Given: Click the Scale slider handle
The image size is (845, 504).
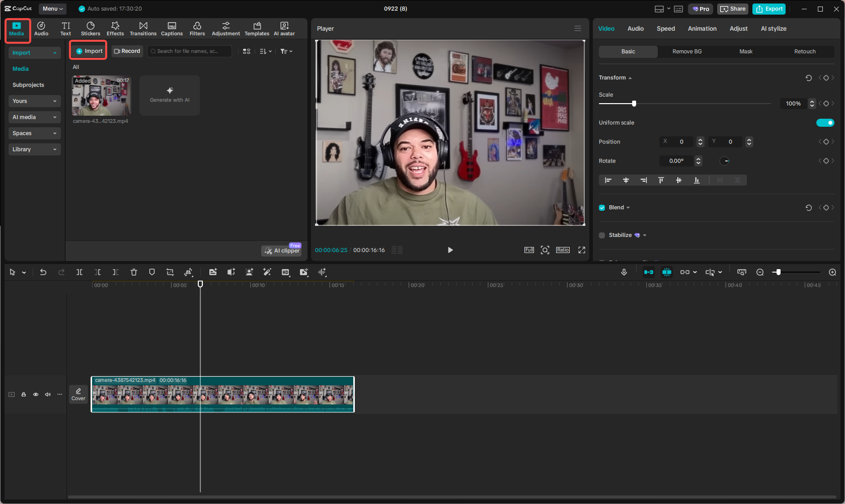Looking at the screenshot, I should [x=634, y=104].
